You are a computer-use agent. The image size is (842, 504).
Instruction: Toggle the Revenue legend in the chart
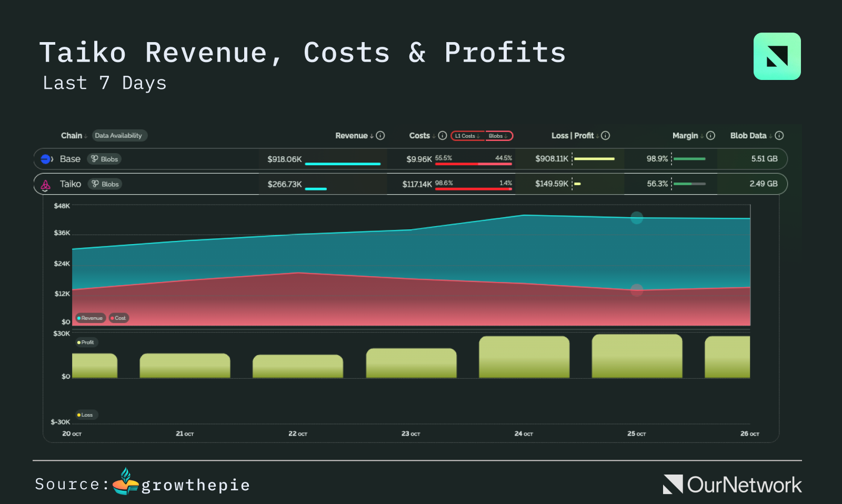[x=91, y=318]
